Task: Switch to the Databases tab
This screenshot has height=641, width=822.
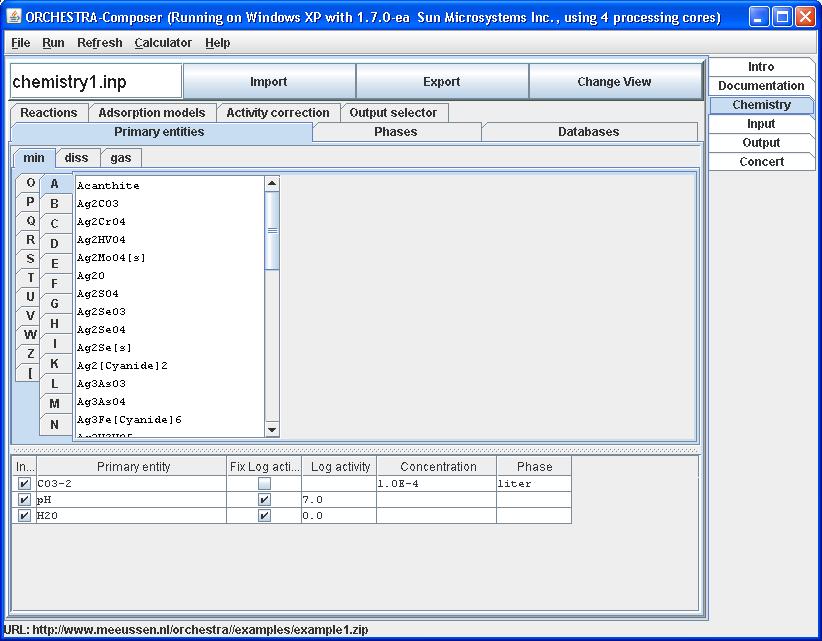Action: coord(589,132)
